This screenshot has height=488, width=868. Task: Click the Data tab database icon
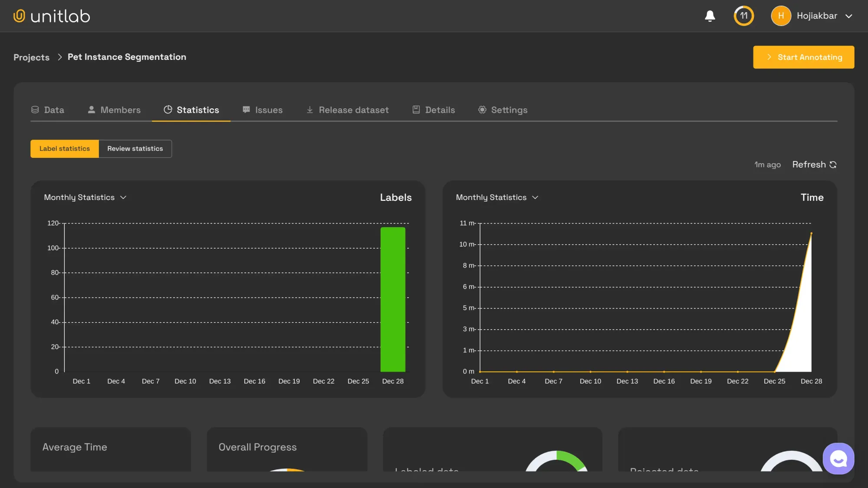coord(35,110)
